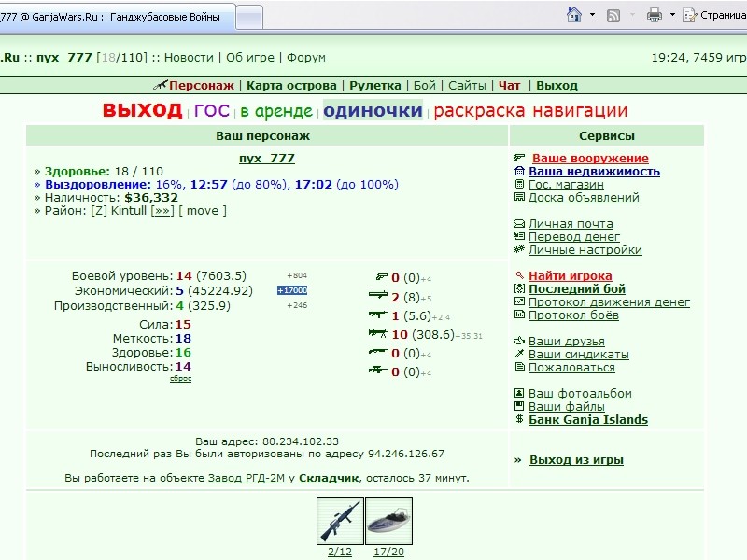This screenshot has height=560, width=747.
Task: Open Ваша недвижимость link
Action: coord(594,172)
